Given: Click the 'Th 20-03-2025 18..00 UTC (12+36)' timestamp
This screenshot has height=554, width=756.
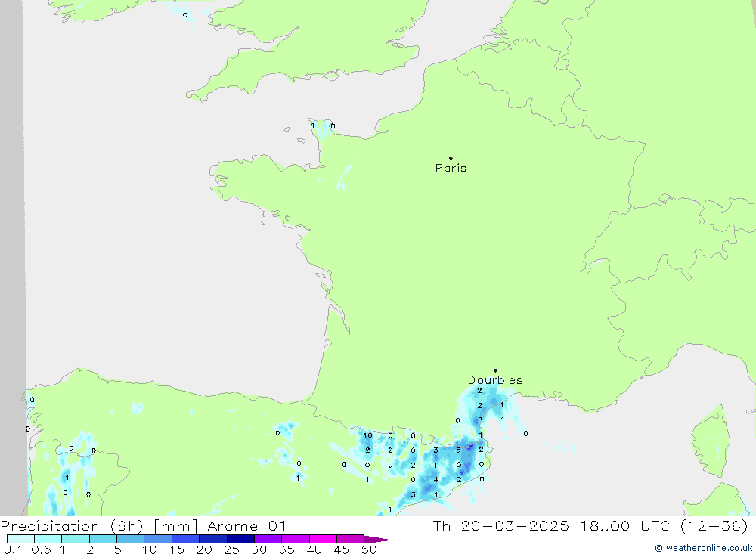Looking at the screenshot, I should 590,525.
